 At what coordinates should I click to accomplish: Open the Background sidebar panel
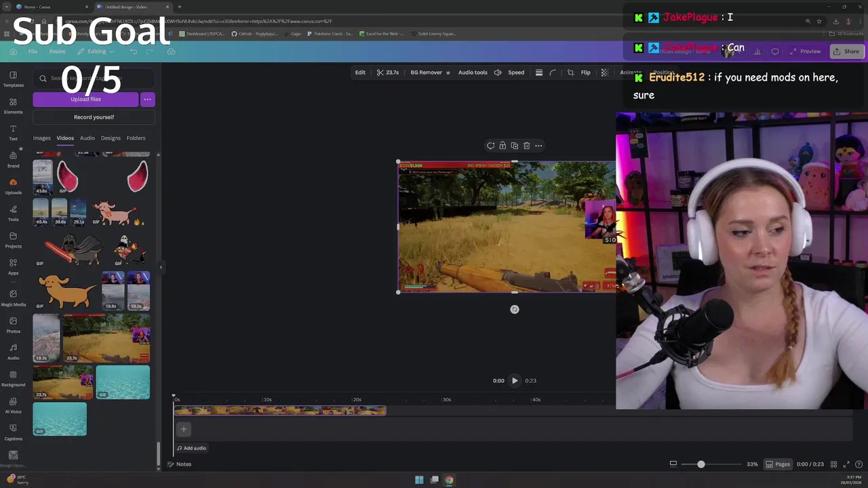13,379
